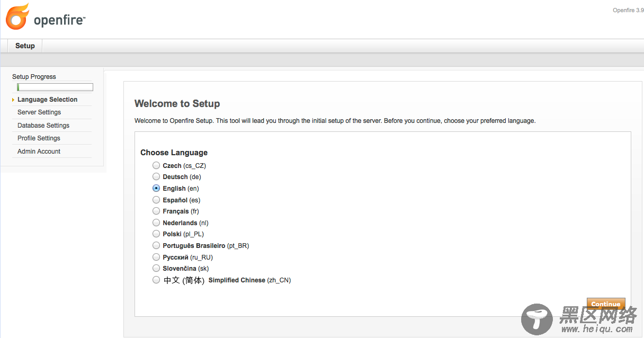Click the Openfire flame logo
This screenshot has width=644, height=338.
[x=17, y=16]
